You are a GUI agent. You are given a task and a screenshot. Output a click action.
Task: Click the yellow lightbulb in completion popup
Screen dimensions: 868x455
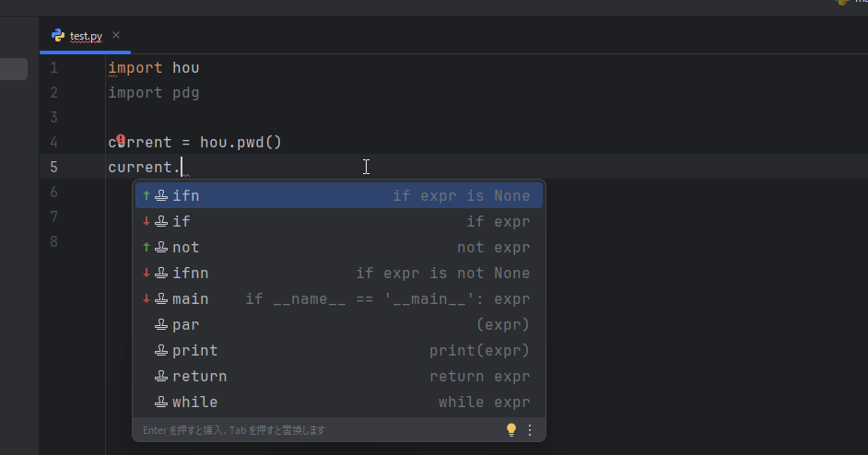coord(511,430)
